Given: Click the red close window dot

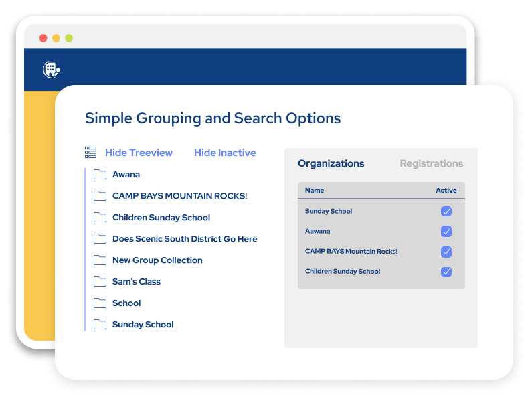Looking at the screenshot, I should pos(43,38).
